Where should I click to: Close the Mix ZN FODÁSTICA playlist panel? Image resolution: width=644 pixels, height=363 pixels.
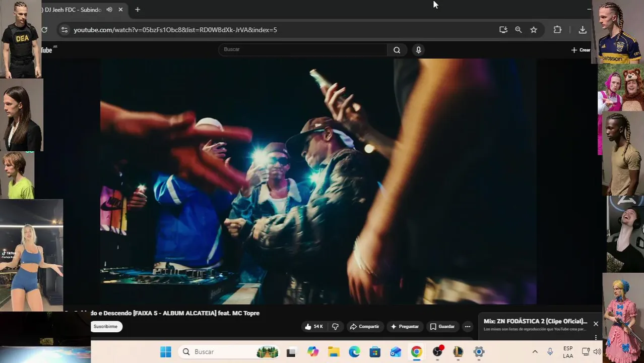pos(596,324)
